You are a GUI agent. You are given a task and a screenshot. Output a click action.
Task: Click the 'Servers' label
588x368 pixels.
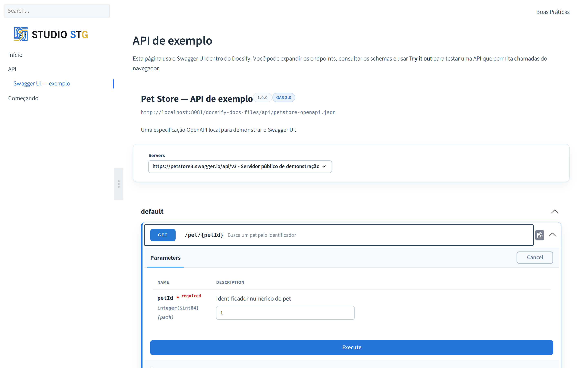pyautogui.click(x=156, y=156)
